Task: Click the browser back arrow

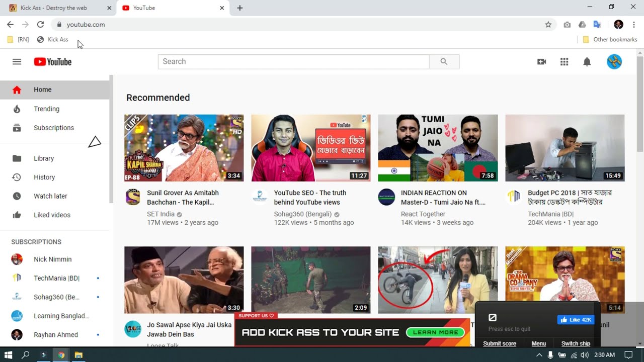Action: (x=10, y=24)
